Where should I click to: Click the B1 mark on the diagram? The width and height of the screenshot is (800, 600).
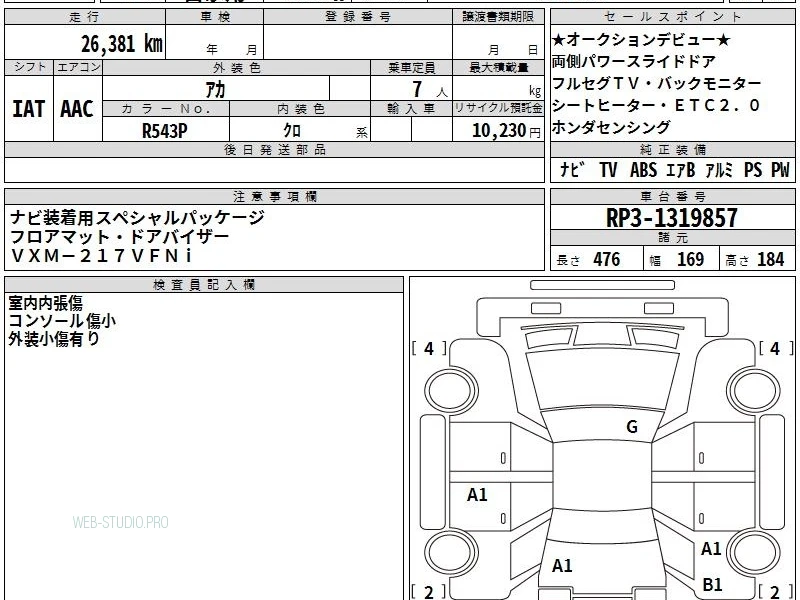coord(712,584)
